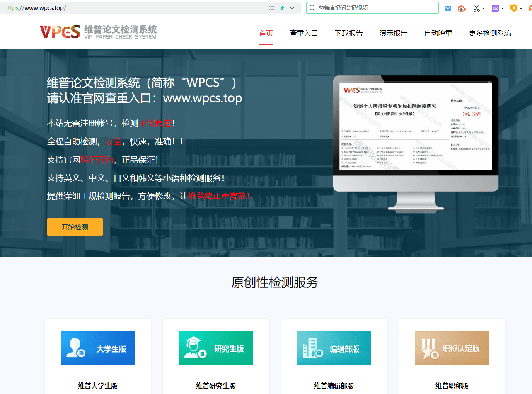Click the orange yen shield icon

pyautogui.click(x=514, y=8)
